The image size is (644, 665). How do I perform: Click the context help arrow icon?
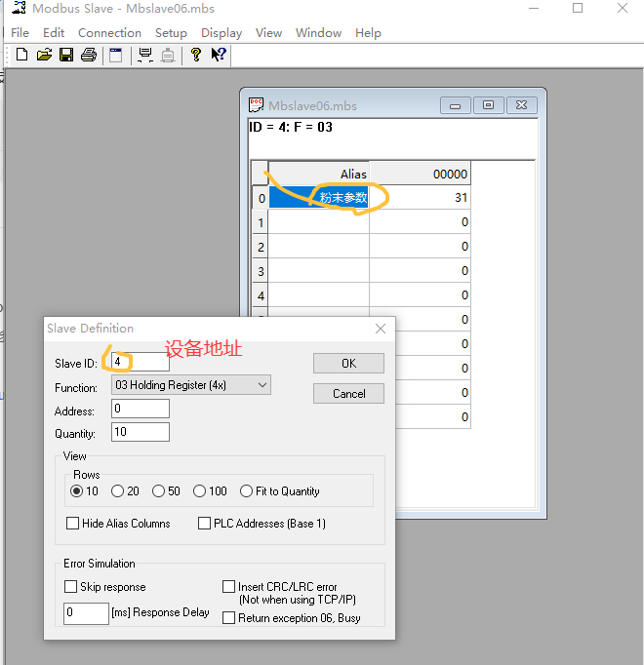pos(219,55)
